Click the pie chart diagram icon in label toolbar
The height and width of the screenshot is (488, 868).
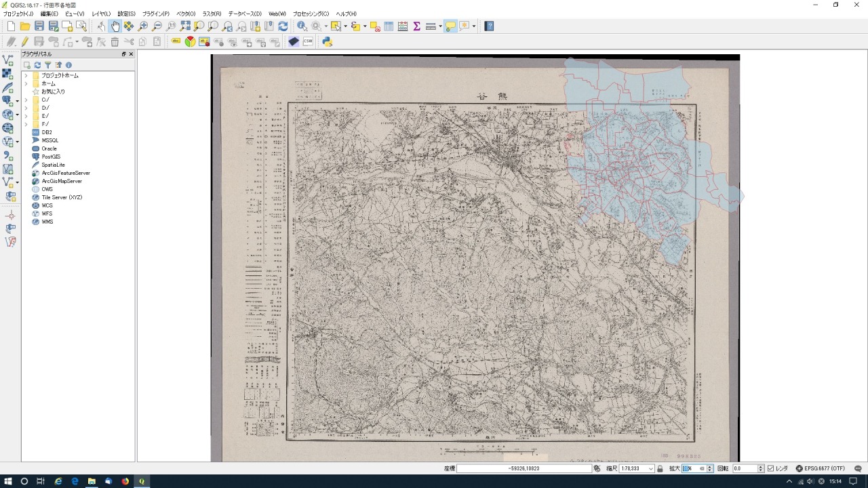pos(190,41)
